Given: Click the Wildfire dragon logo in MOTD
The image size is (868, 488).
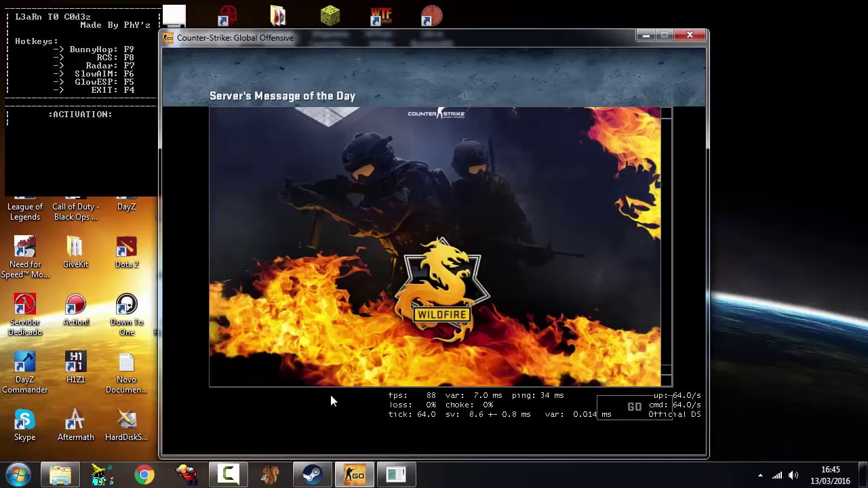Looking at the screenshot, I should (442, 290).
